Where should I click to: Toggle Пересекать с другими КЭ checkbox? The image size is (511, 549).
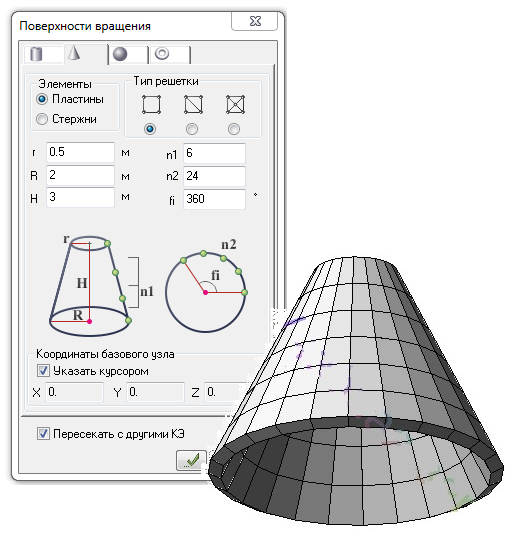[x=43, y=433]
